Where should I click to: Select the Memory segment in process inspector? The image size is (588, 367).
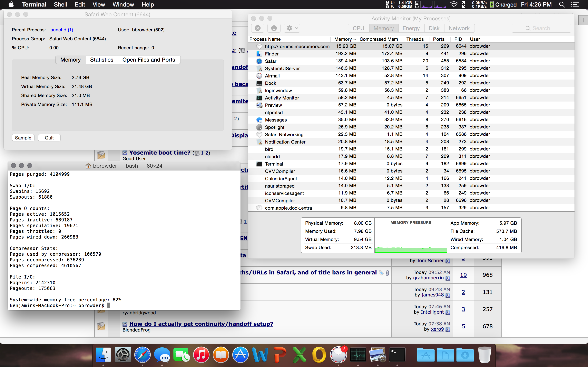[x=70, y=60]
